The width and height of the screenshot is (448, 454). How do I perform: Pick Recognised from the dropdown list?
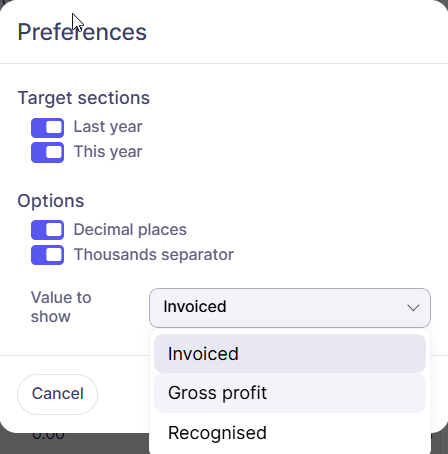tap(290, 433)
